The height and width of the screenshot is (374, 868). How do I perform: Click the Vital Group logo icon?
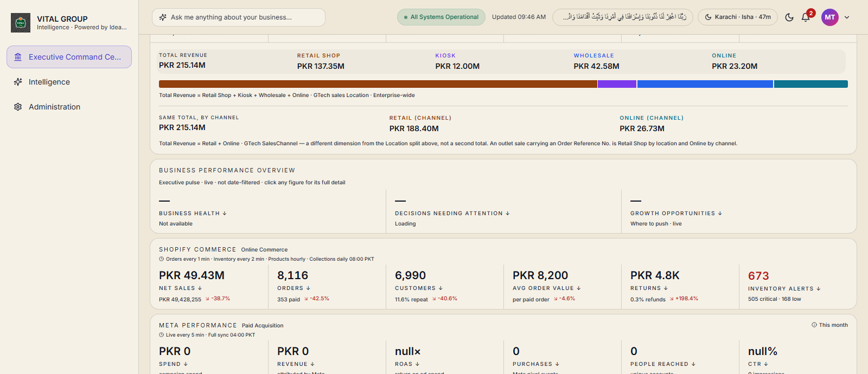21,23
